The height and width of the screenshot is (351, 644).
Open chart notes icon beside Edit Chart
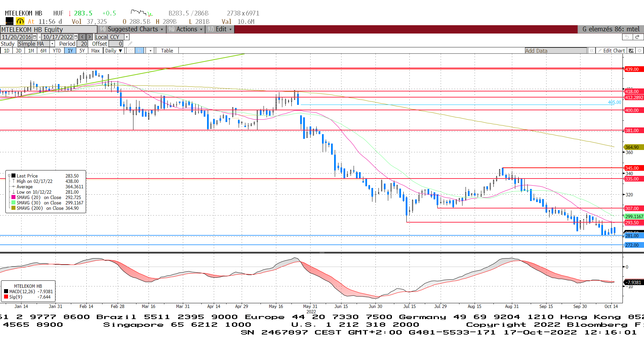click(x=631, y=50)
